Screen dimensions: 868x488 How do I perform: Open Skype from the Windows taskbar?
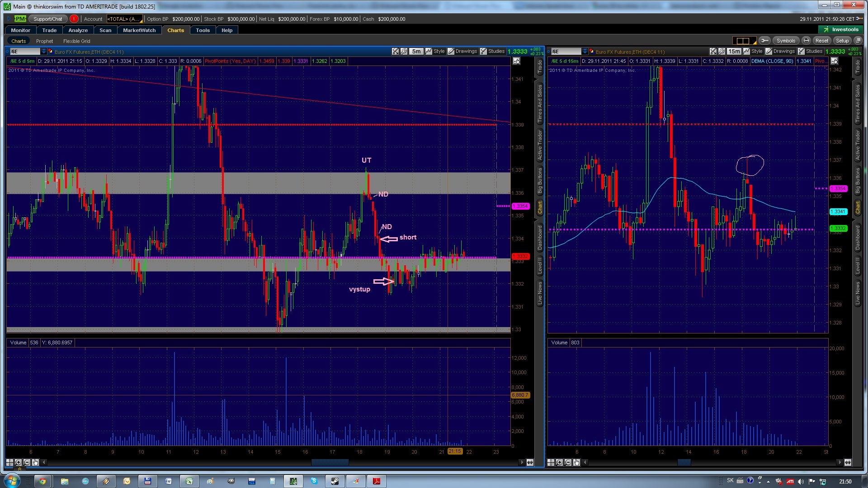(314, 481)
